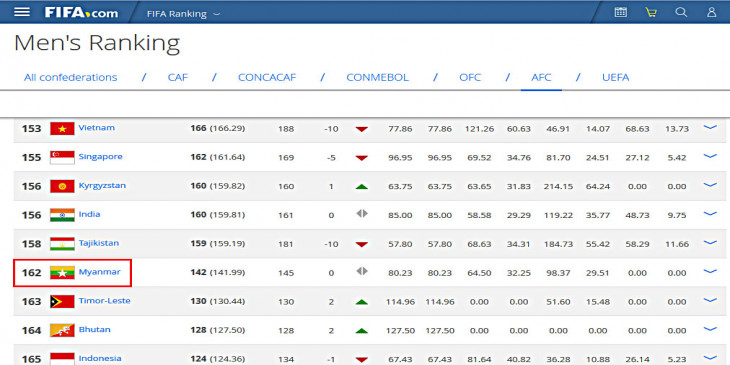The width and height of the screenshot is (730, 365).
Task: Open the Indonesia team link
Action: [x=100, y=358]
